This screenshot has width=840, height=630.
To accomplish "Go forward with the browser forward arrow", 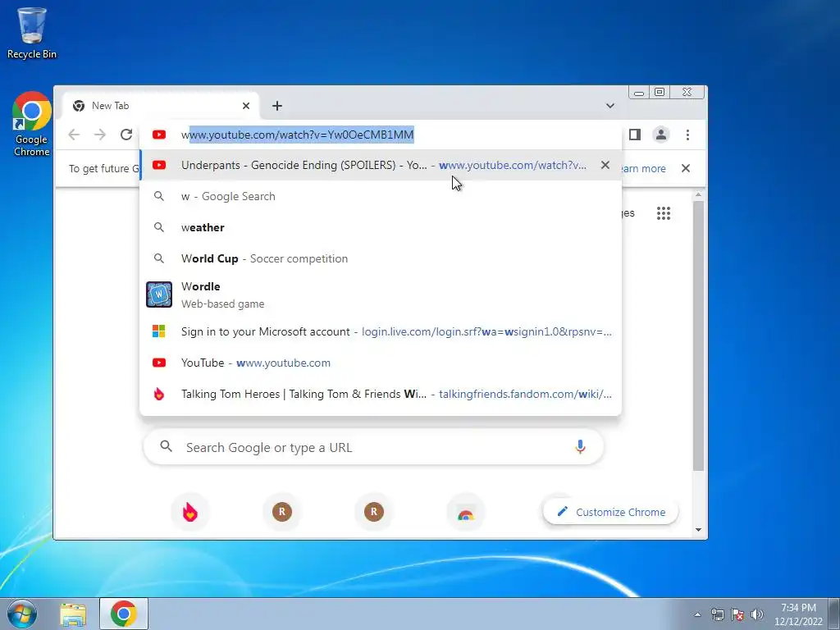I will 99,135.
